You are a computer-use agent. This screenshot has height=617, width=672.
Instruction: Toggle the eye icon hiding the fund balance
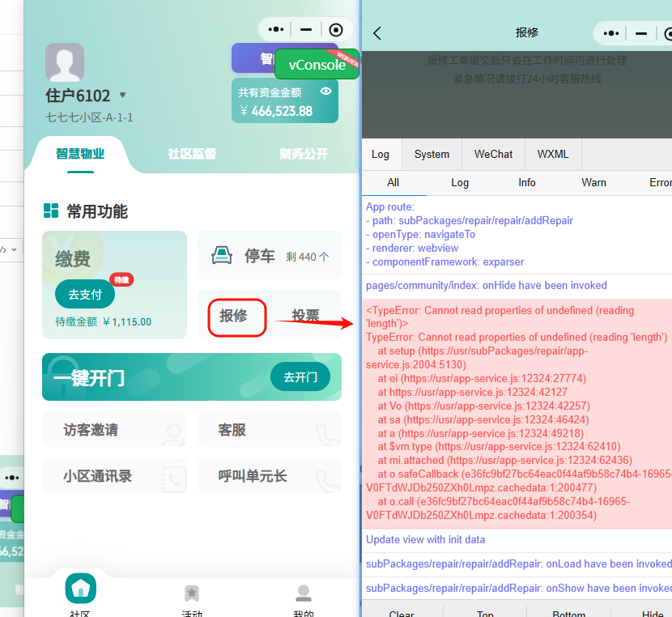click(326, 91)
